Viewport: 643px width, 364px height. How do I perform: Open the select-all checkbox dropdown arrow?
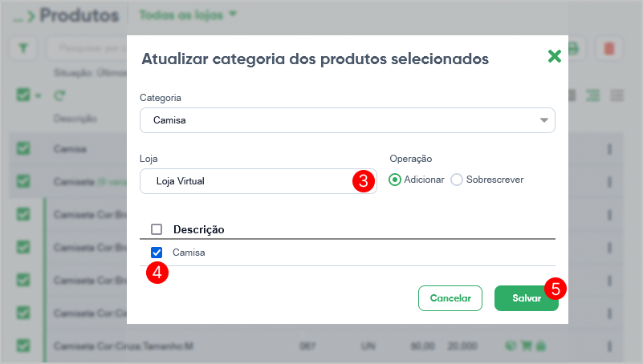point(39,96)
